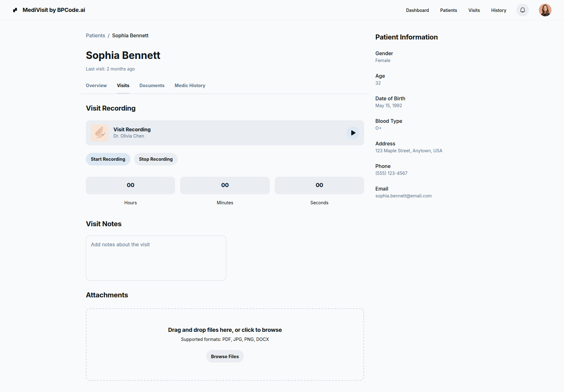The image size is (564, 392).
Task: Open the user profile avatar
Action: tap(545, 10)
